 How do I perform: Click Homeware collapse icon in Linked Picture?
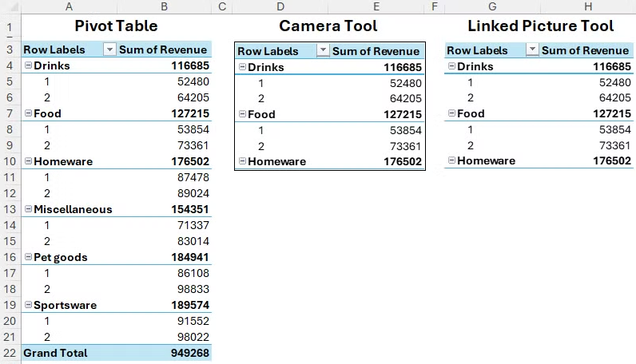click(x=451, y=160)
